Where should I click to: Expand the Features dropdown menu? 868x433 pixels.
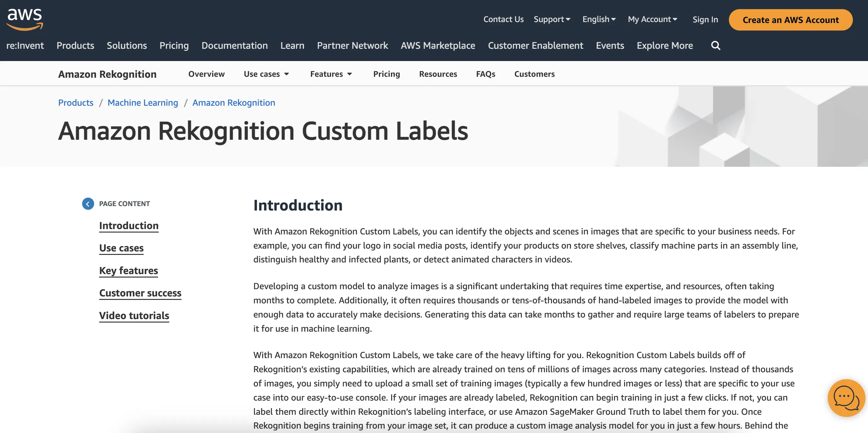(x=331, y=73)
